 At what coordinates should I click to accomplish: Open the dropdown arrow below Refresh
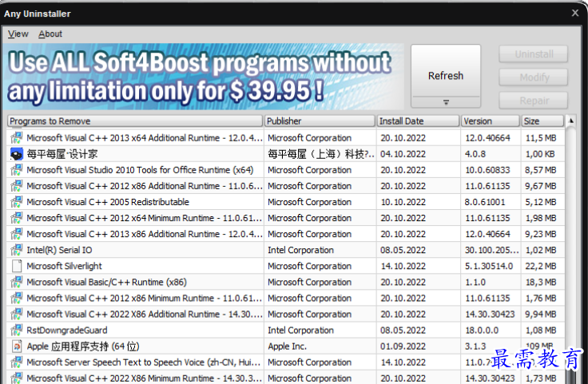(x=446, y=102)
